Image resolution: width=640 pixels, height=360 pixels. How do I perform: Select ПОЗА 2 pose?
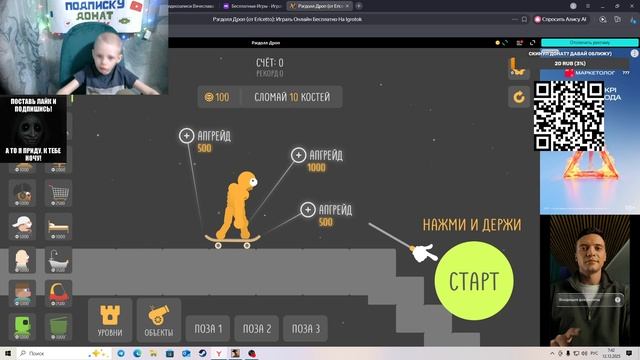coord(257,329)
